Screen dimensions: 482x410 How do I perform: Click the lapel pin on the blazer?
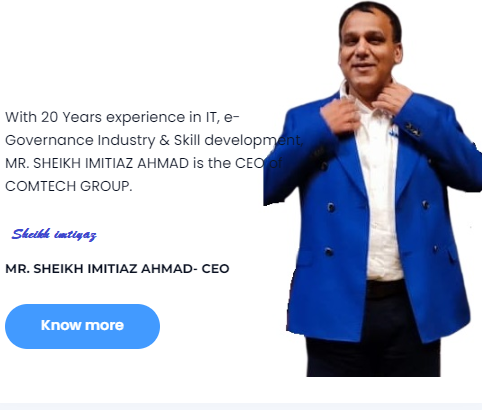[x=412, y=129]
